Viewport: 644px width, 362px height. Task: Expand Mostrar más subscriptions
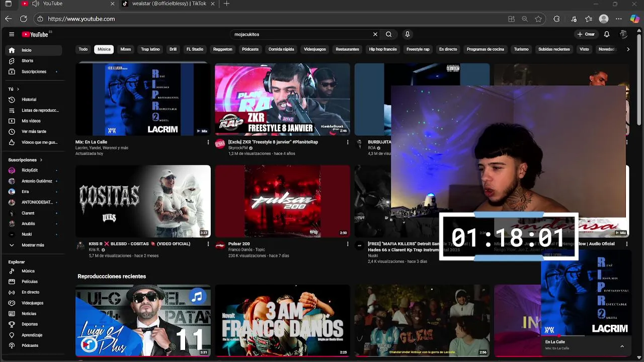click(x=34, y=245)
